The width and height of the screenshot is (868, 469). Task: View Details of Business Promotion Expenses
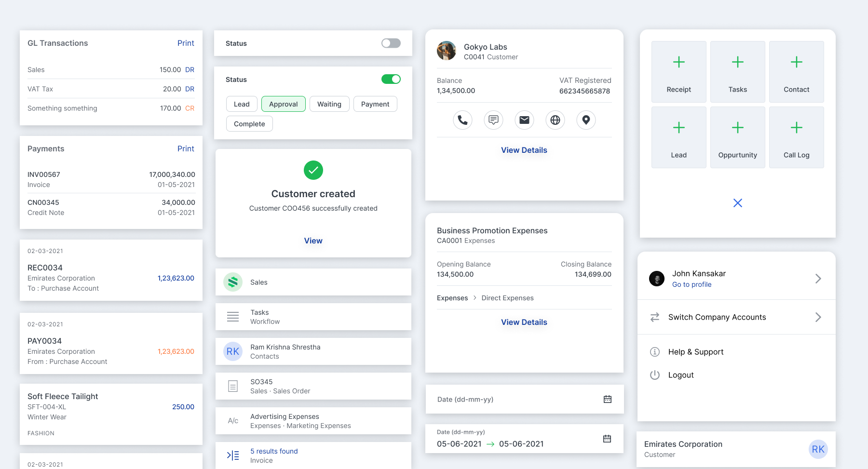(524, 322)
